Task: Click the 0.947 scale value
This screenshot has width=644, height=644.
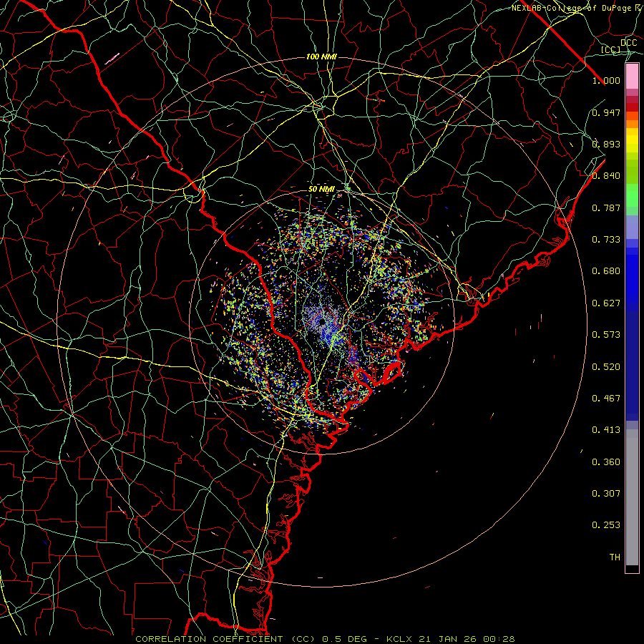Action: pyautogui.click(x=606, y=112)
